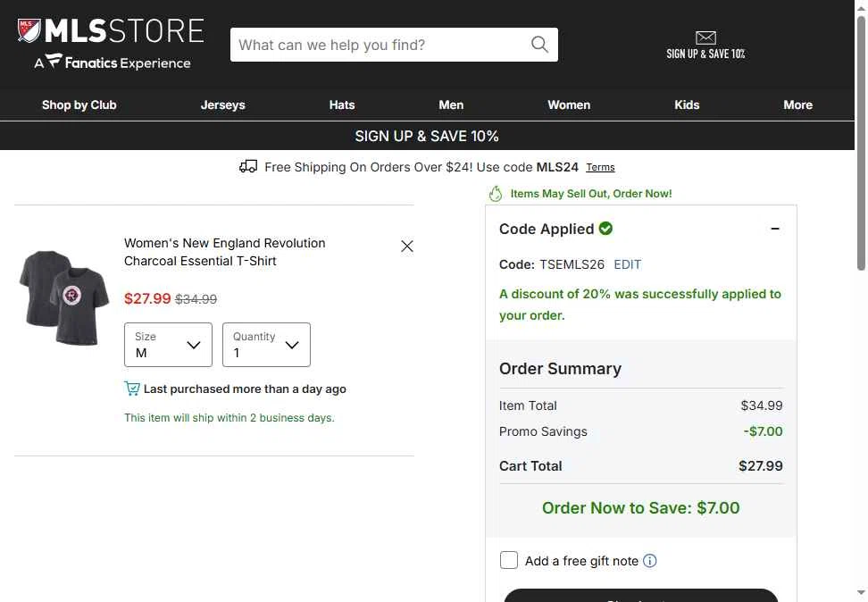Open the Men menu

pos(451,105)
